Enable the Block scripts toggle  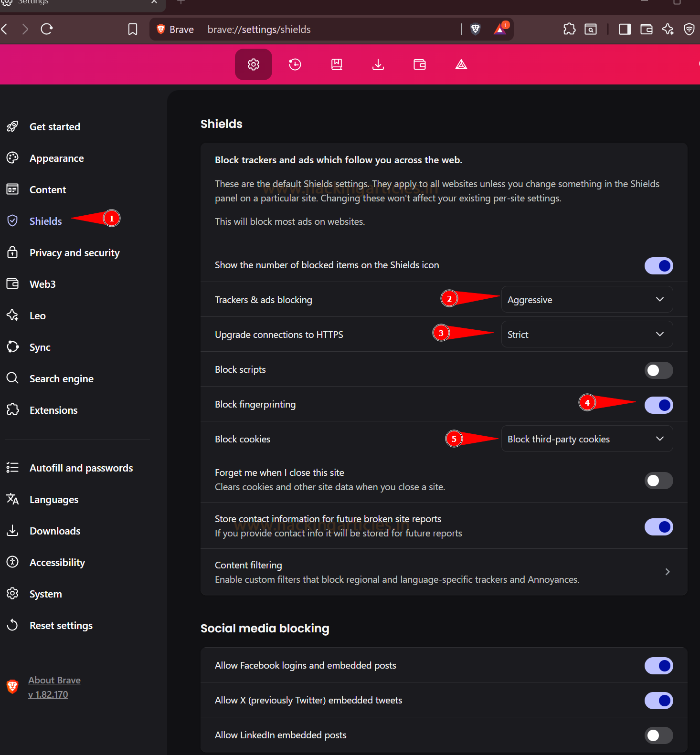tap(658, 370)
